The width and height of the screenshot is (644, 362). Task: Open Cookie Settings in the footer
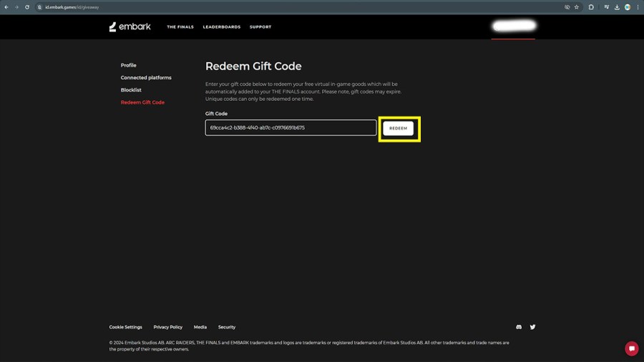pyautogui.click(x=125, y=327)
